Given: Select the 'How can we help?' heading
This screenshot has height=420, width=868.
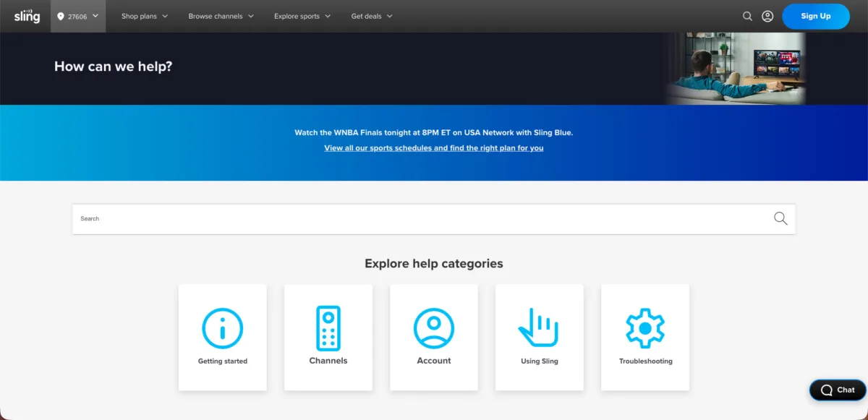Looking at the screenshot, I should tap(113, 67).
